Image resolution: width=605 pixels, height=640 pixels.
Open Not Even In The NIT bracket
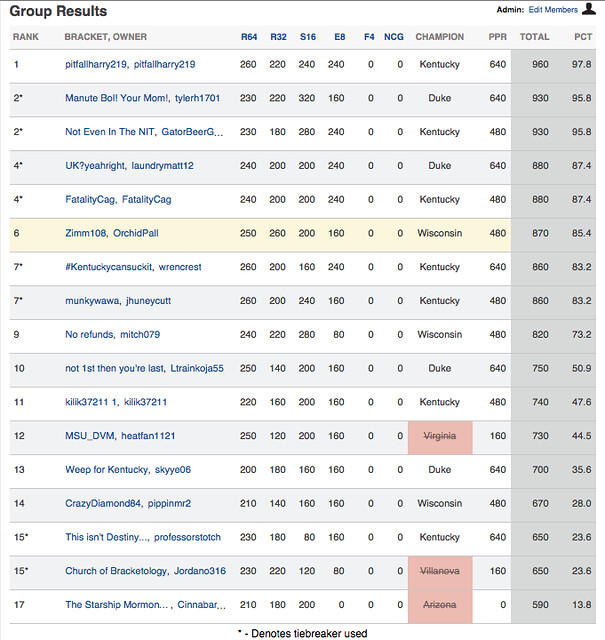point(109,132)
